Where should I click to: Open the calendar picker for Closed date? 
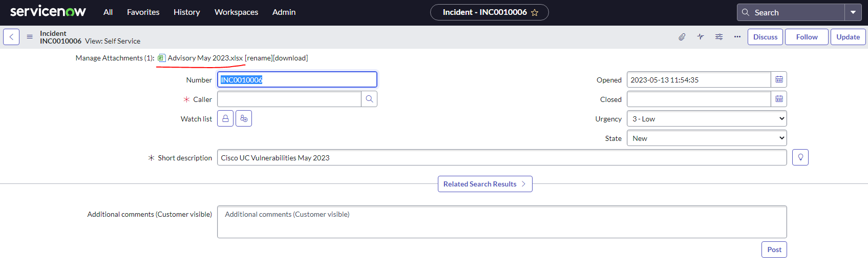[x=779, y=99]
